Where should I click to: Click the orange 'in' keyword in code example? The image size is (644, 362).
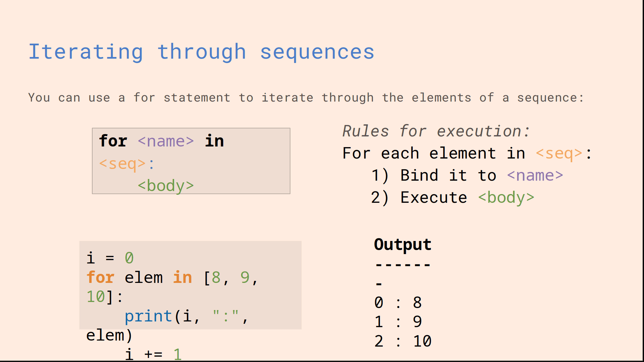pyautogui.click(x=182, y=278)
